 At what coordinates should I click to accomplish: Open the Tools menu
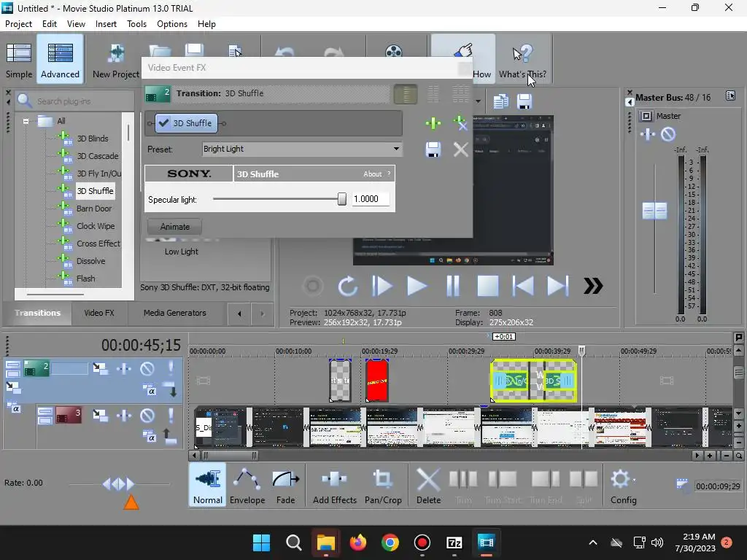[x=136, y=24]
